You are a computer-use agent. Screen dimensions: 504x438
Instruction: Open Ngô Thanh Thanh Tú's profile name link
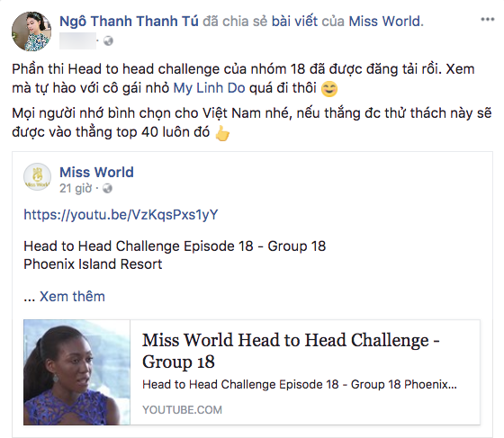pos(129,22)
